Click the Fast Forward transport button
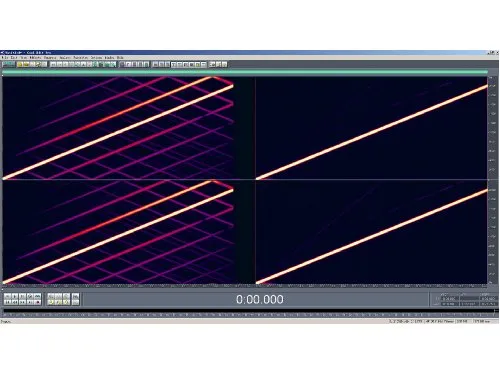This screenshot has height=375, width=500. (x=22, y=302)
